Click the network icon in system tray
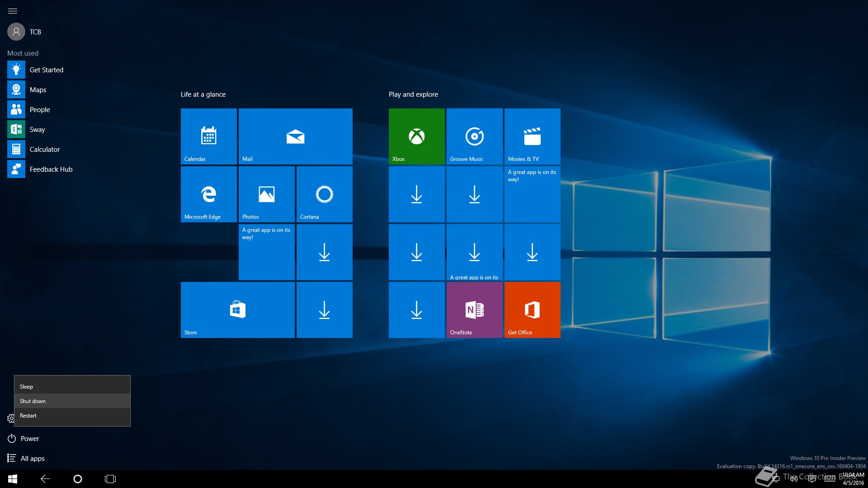The width and height of the screenshot is (868, 488). click(x=776, y=479)
